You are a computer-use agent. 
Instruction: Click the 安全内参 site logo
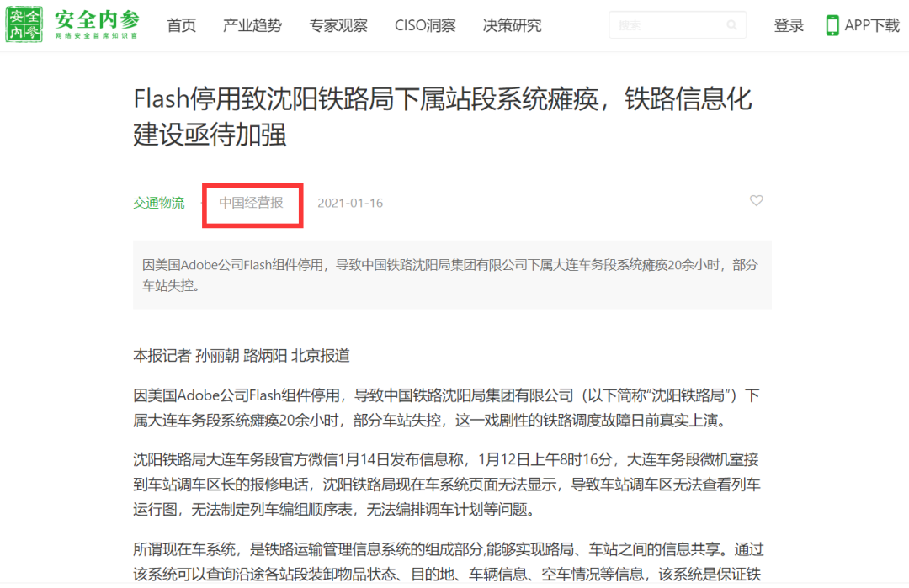[x=72, y=24]
